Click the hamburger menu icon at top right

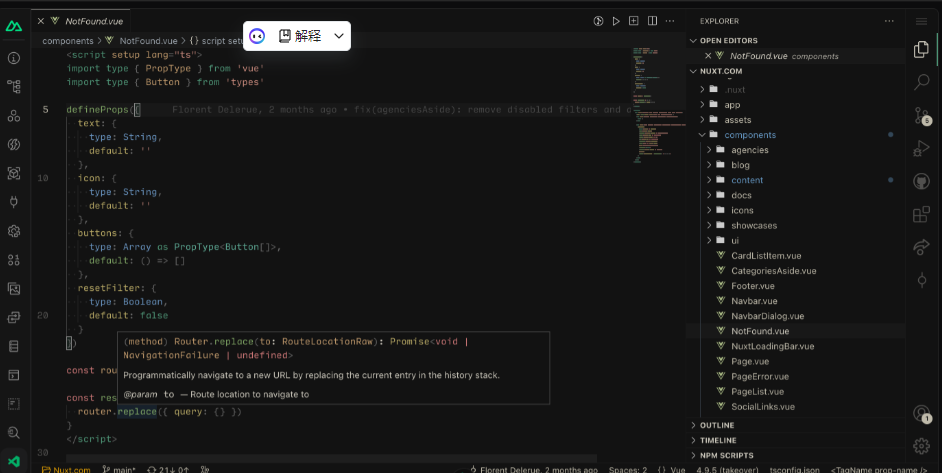click(922, 22)
